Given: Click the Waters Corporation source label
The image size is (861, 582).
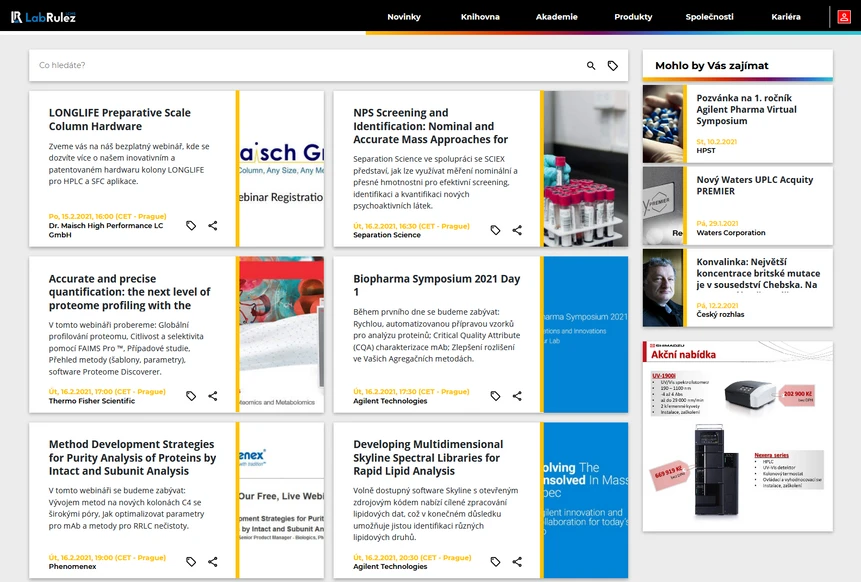Looking at the screenshot, I should click(x=730, y=233).
